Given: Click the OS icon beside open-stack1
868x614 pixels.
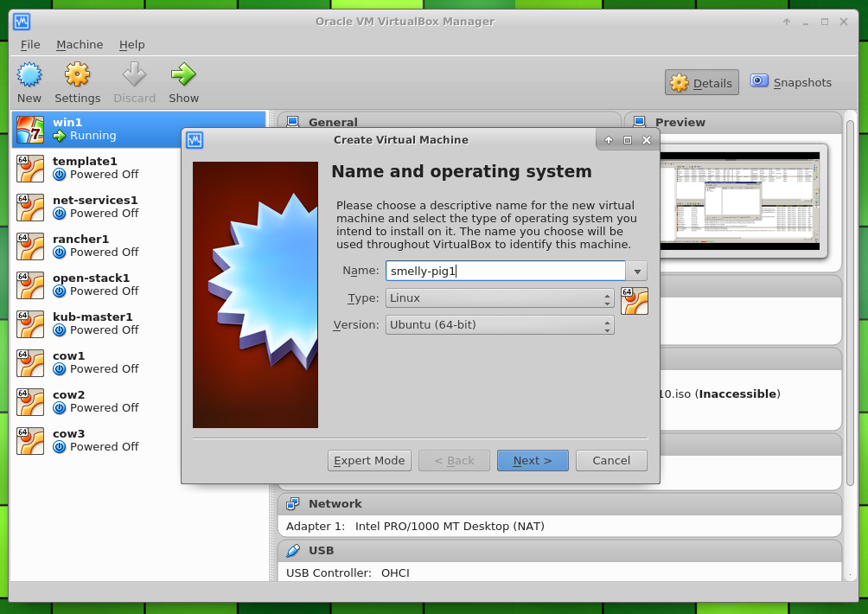Looking at the screenshot, I should tap(30, 285).
